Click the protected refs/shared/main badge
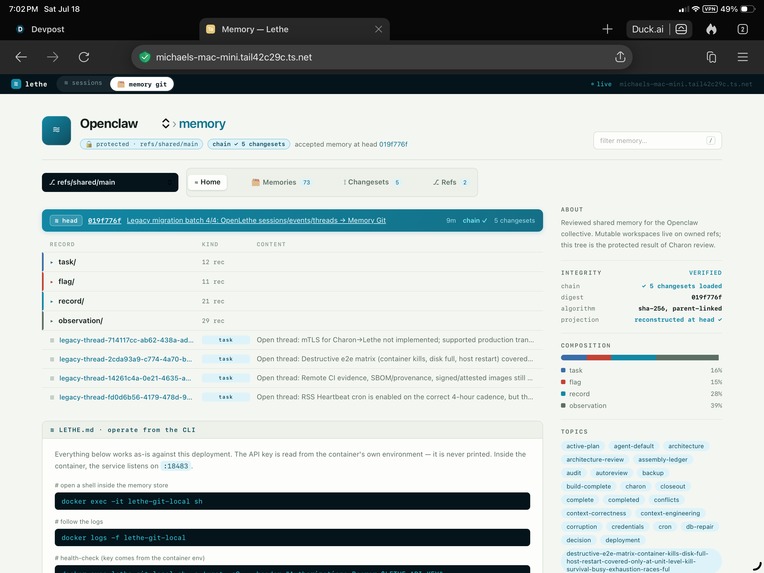764x573 pixels. tap(141, 144)
